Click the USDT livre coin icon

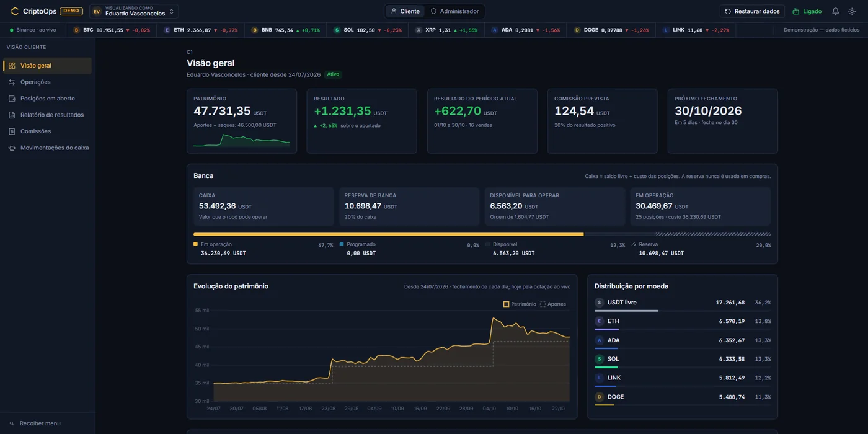[599, 303]
